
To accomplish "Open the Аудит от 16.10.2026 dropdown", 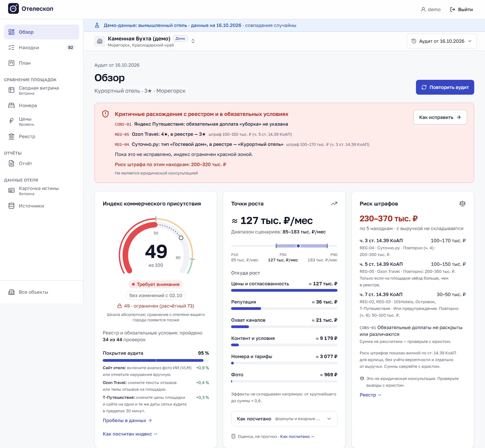I will [442, 41].
